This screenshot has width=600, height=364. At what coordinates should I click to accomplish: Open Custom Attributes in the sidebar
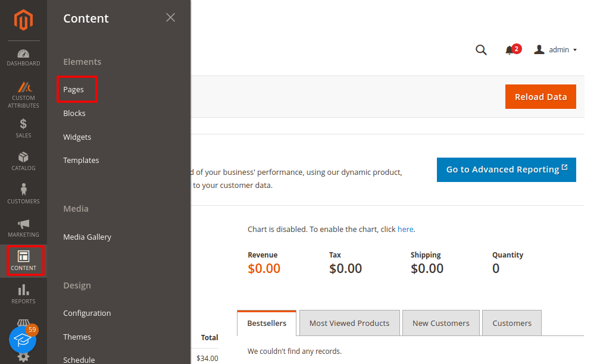[x=23, y=95]
